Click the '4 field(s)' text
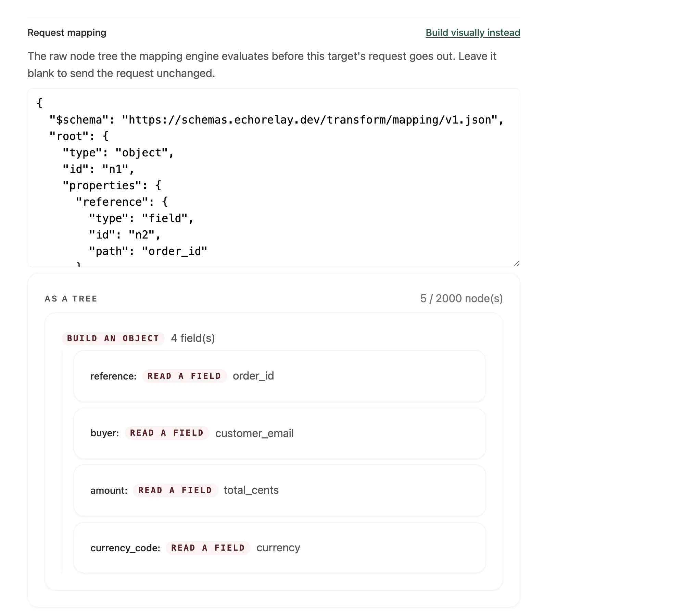Image resolution: width=682 pixels, height=616 pixels. click(x=193, y=338)
